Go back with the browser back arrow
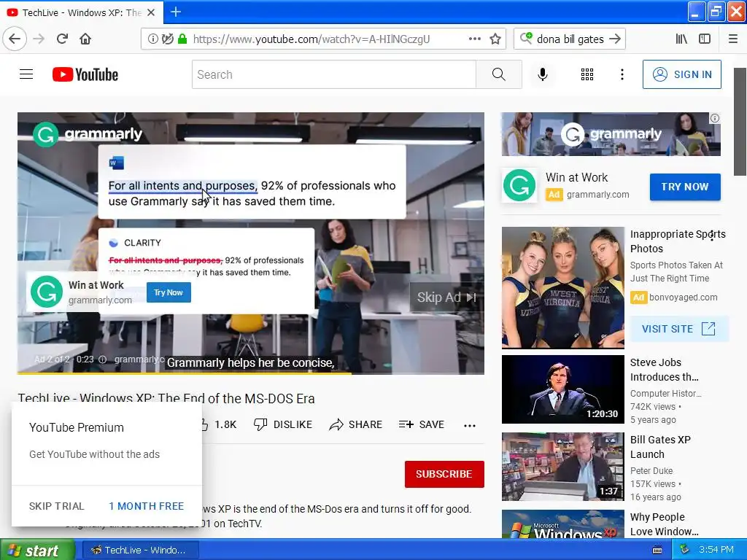The height and width of the screenshot is (560, 747). point(15,39)
